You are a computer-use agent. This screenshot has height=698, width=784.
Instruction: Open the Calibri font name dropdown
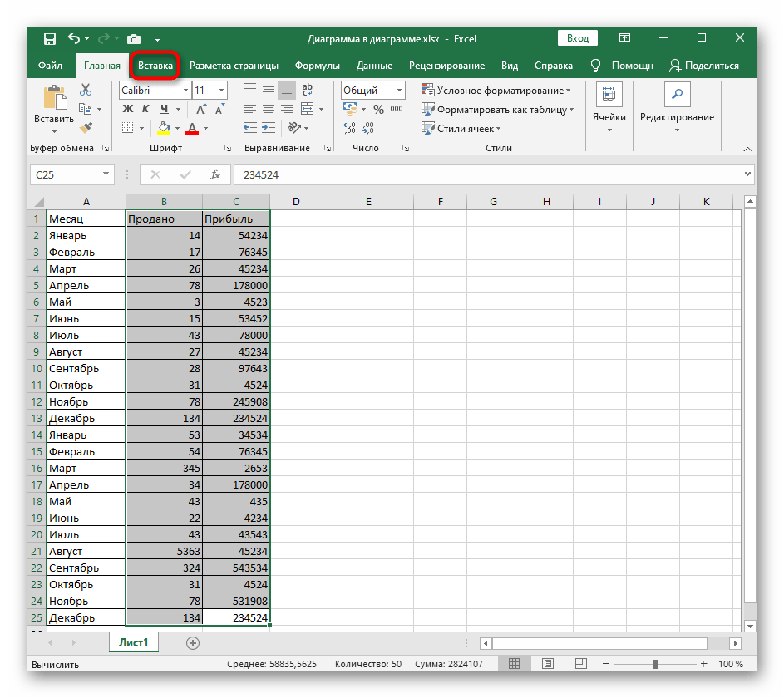pyautogui.click(x=185, y=91)
